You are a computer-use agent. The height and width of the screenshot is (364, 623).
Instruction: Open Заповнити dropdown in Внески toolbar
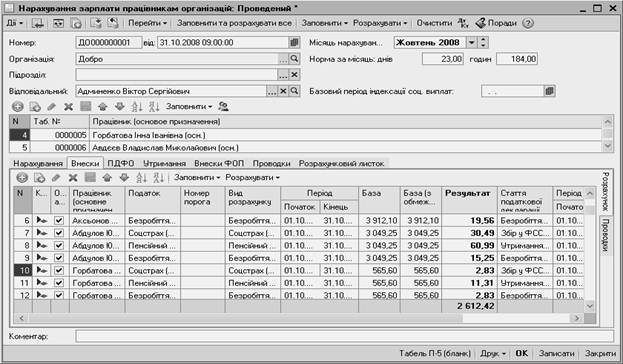coord(197,178)
